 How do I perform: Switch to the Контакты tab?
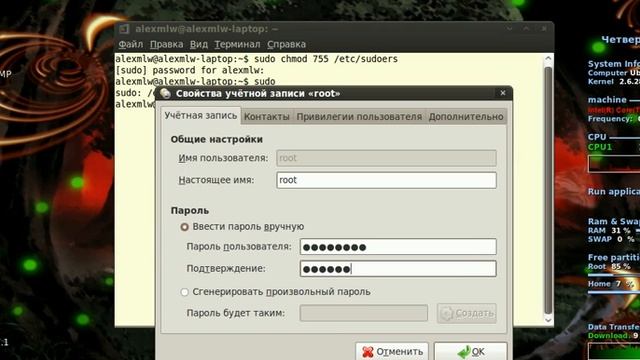tap(267, 117)
